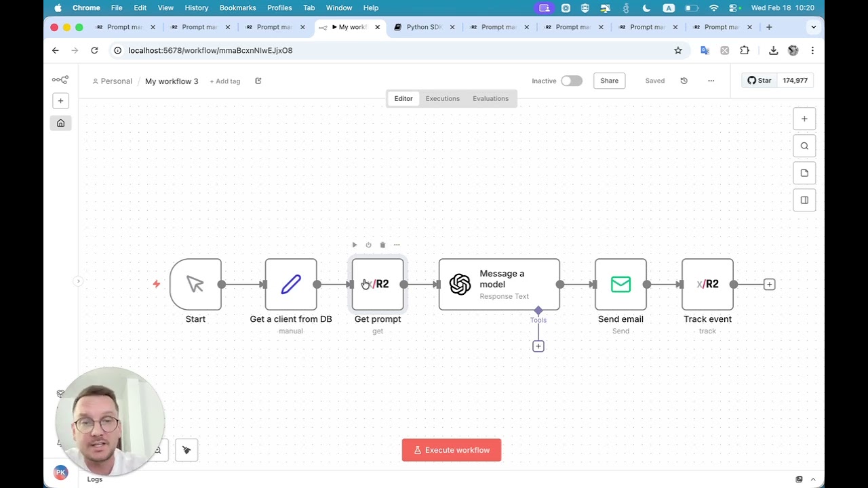Open the Profiles menu in menu bar

click(279, 7)
